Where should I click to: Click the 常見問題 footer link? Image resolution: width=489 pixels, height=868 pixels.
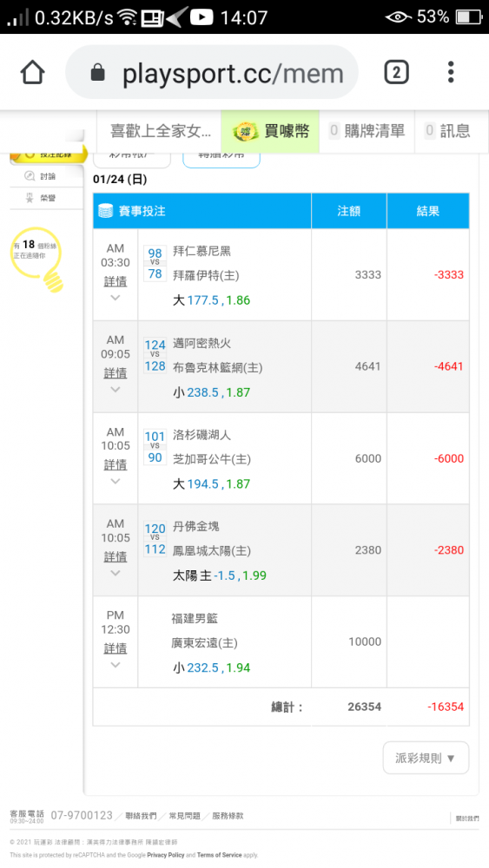184,816
